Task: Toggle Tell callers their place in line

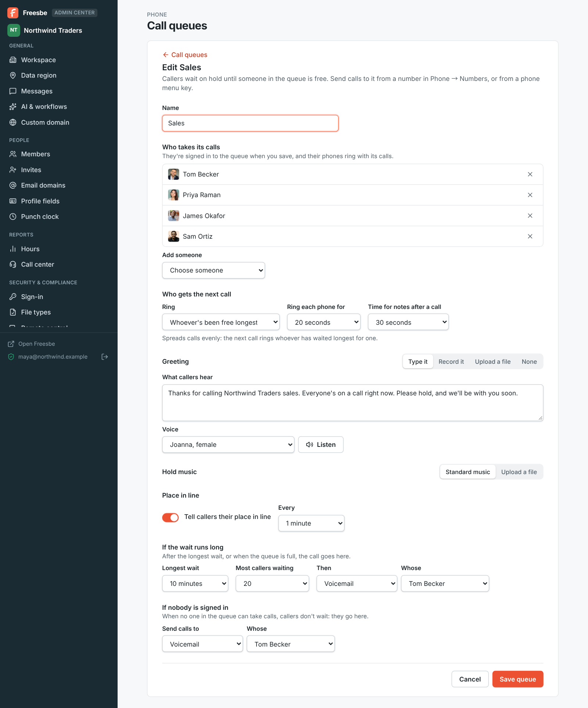Action: 171,517
